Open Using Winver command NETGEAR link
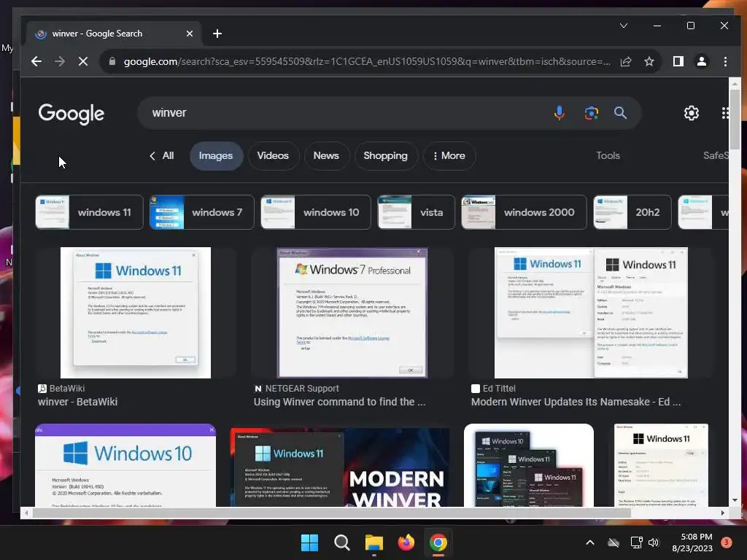The image size is (747, 560). pos(340,402)
